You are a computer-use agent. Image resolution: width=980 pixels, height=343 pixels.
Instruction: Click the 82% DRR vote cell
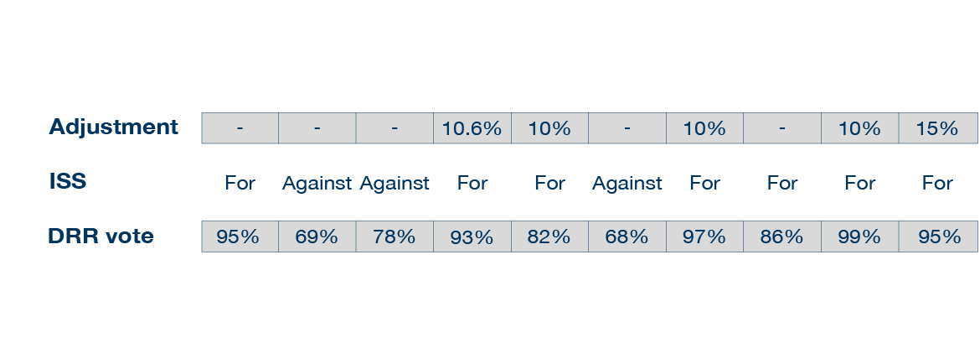coord(549,236)
